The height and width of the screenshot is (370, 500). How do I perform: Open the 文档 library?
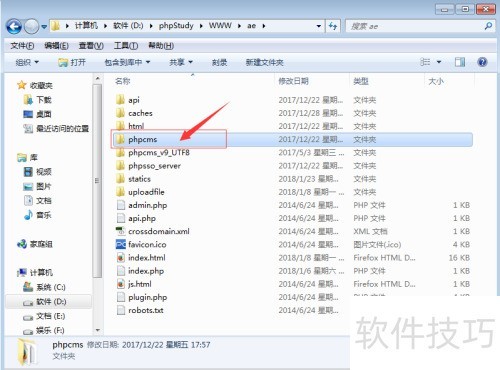coord(38,200)
